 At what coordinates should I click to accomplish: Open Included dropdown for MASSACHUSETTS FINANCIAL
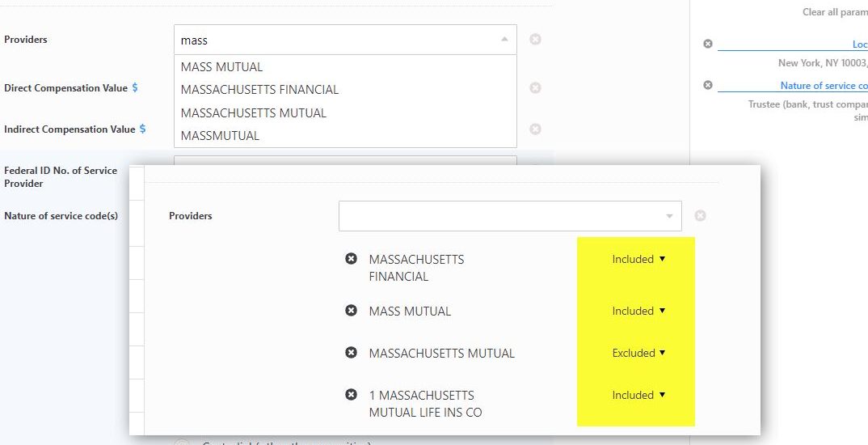point(638,260)
